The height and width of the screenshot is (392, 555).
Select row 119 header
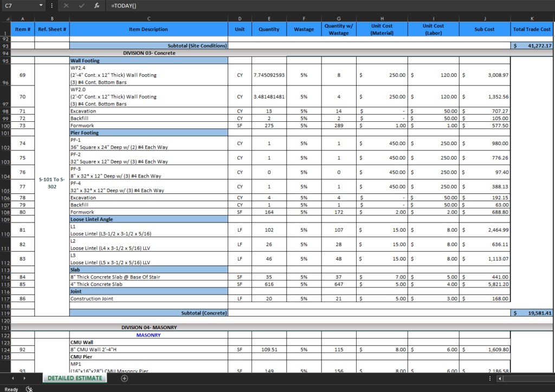[5, 313]
